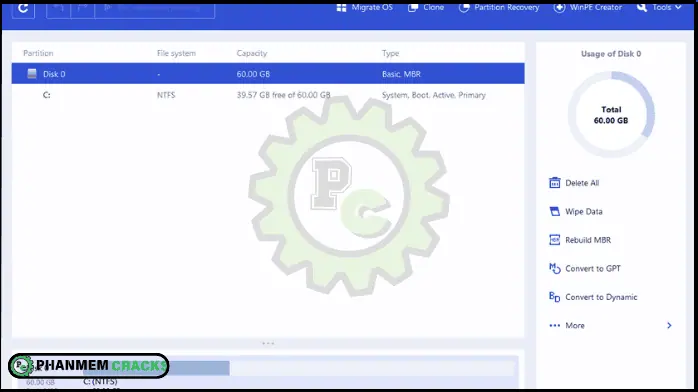Viewport: 698px width, 392px height.
Task: Select Convert to GPT
Action: coord(584,268)
